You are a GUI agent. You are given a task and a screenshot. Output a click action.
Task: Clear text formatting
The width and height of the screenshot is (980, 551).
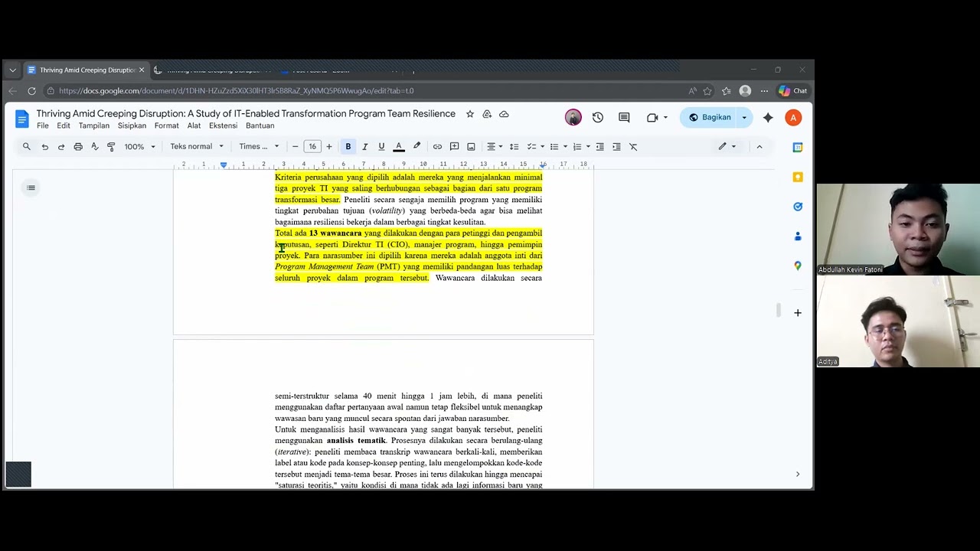click(633, 146)
